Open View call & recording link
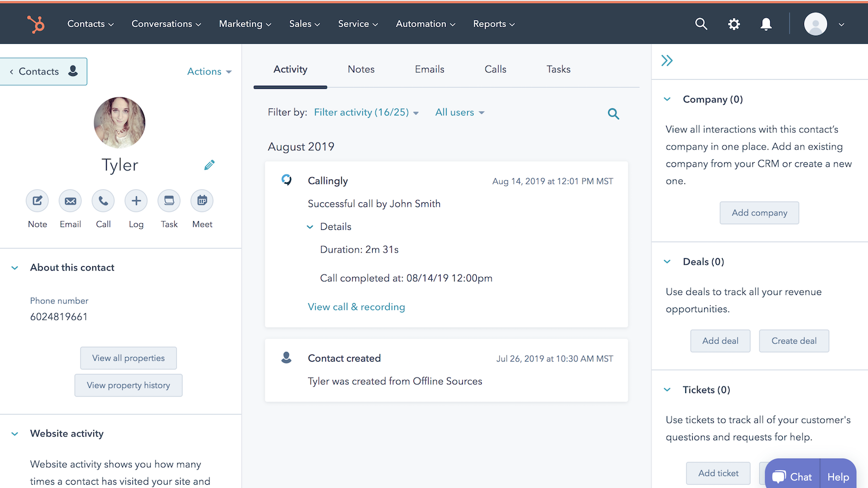This screenshot has height=488, width=868. (x=356, y=306)
